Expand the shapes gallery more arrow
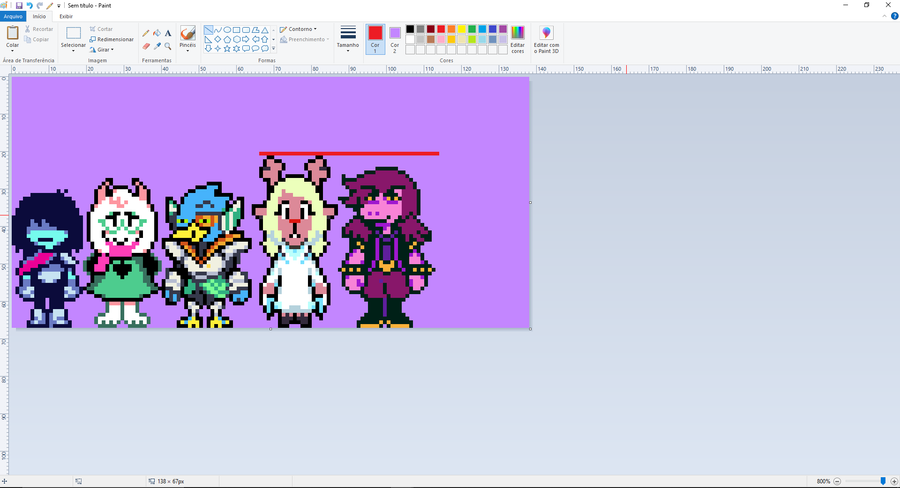This screenshot has width=900, height=488. [x=273, y=49]
